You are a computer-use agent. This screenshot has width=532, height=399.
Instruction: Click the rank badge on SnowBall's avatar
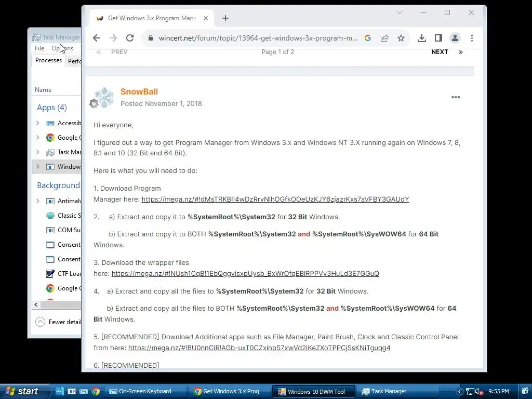click(94, 103)
